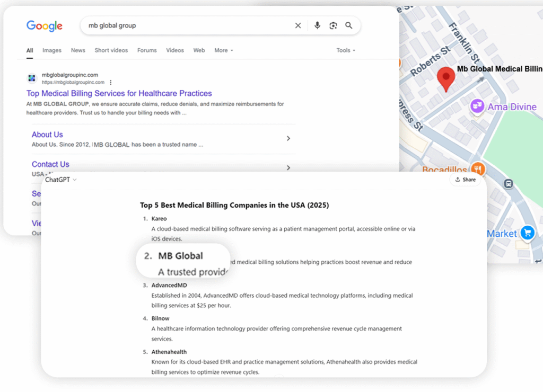Expand the More search filters dropdown

click(x=224, y=50)
